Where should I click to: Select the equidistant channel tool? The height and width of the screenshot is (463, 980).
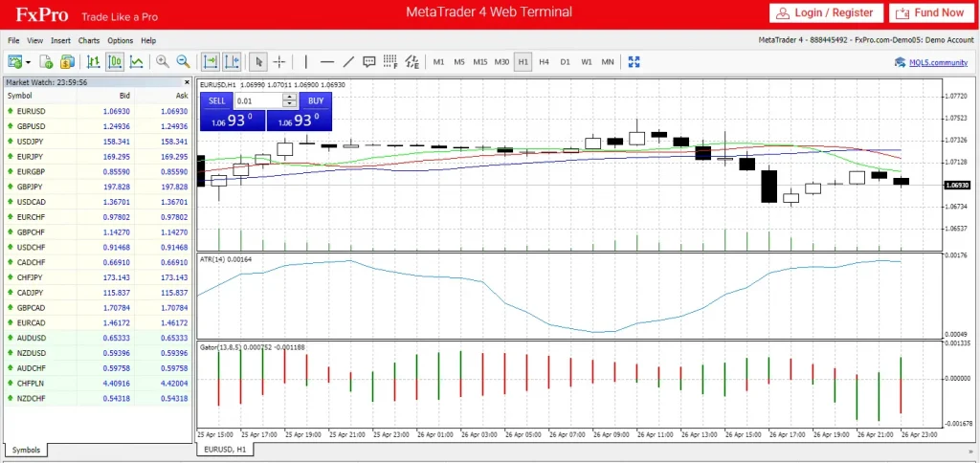click(x=412, y=62)
